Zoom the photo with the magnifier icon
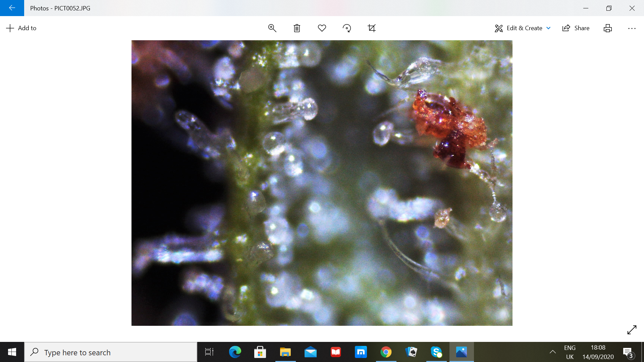The image size is (644, 362). click(x=272, y=28)
